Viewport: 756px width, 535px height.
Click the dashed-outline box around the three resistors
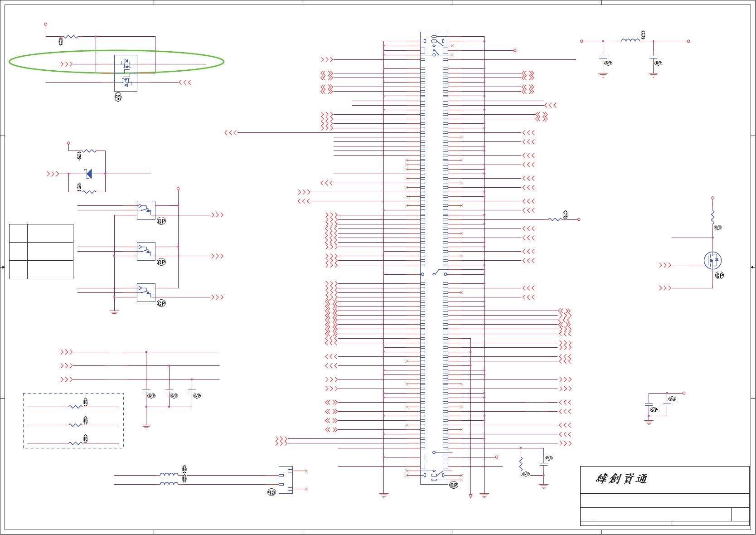[73, 421]
